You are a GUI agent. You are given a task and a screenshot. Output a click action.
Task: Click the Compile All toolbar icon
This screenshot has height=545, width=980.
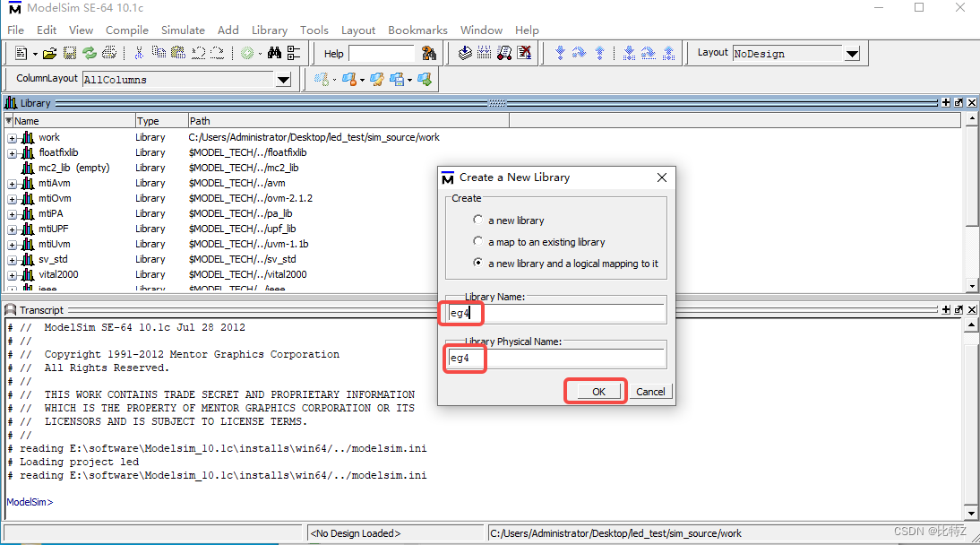coord(483,52)
